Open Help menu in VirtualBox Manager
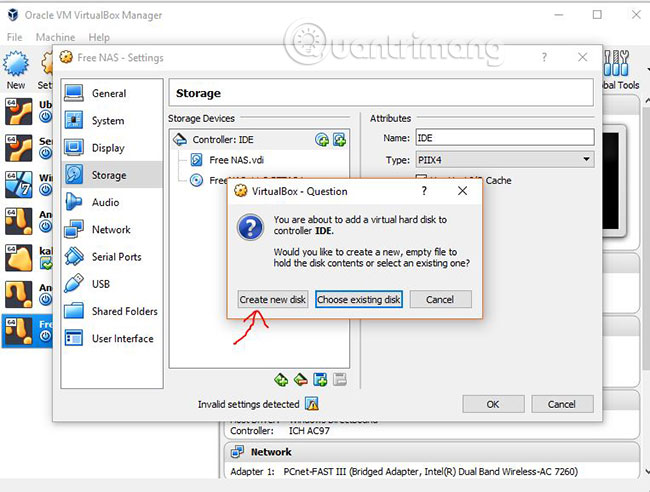650x492 pixels. coord(99,37)
